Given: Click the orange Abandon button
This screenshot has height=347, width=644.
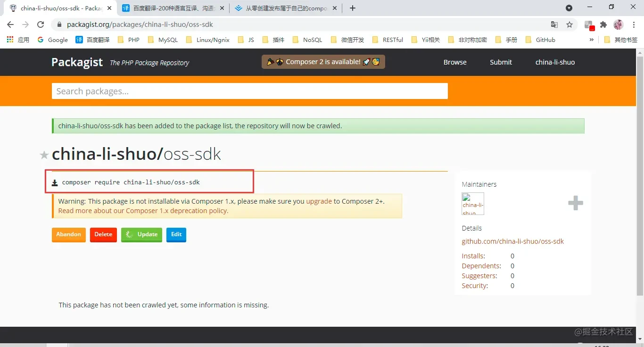Looking at the screenshot, I should 68,234.
